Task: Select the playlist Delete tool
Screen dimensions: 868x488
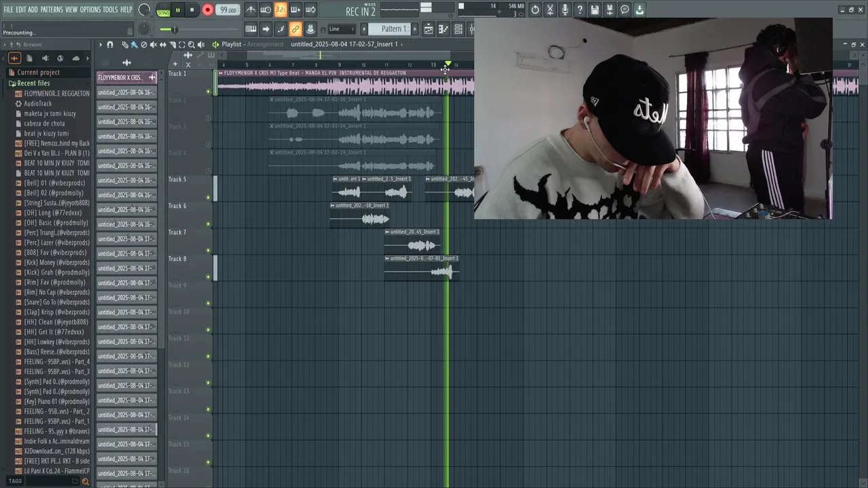Action: pos(144,45)
